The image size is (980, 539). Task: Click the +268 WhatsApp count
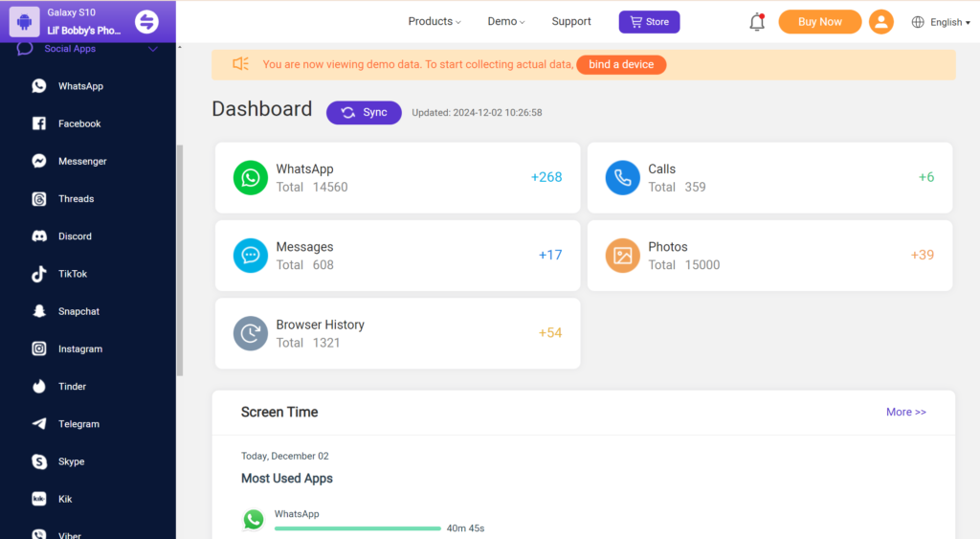pyautogui.click(x=546, y=177)
